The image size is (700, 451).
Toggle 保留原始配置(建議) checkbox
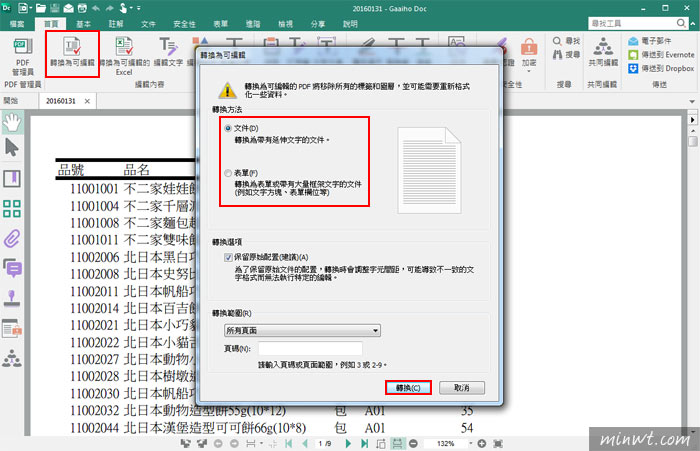click(x=228, y=257)
